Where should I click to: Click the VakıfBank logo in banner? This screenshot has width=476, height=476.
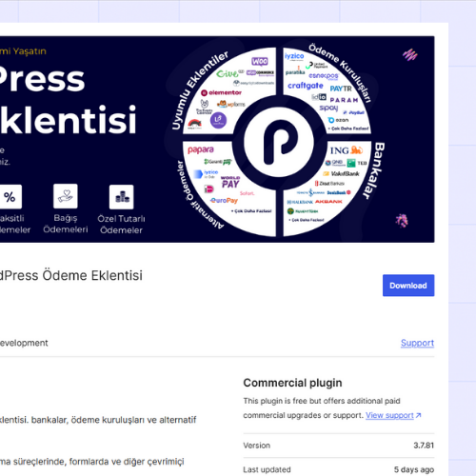point(342,173)
